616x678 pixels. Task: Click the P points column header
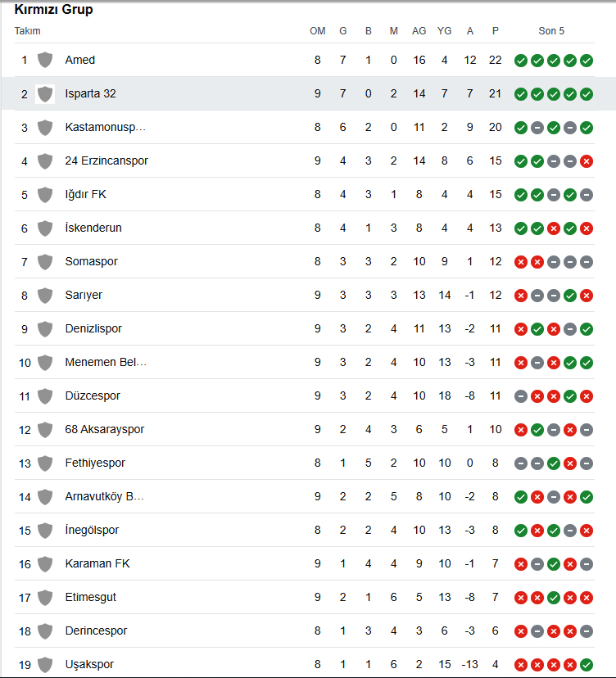coord(496,30)
